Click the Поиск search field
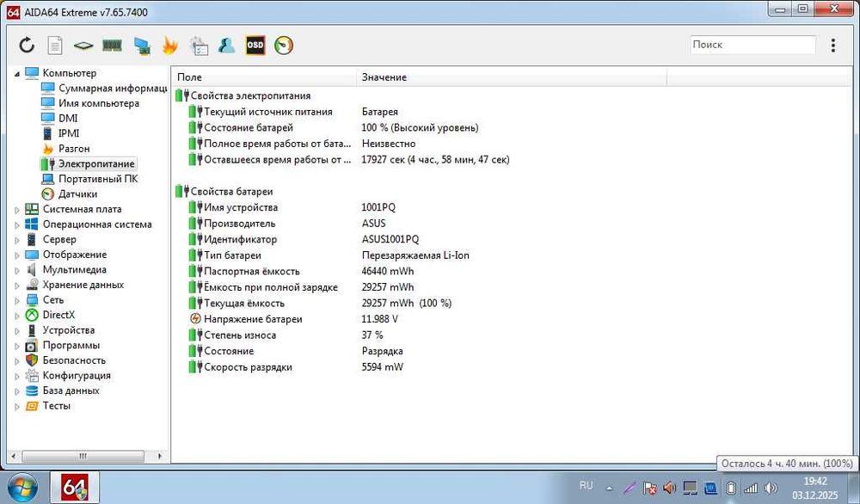The width and height of the screenshot is (860, 504). click(752, 45)
